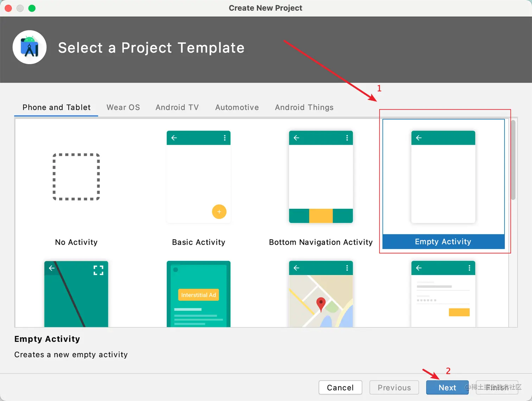Click the 'Bottom Navigation Activity' label
Screen dimensions: 532x401
coord(321,242)
